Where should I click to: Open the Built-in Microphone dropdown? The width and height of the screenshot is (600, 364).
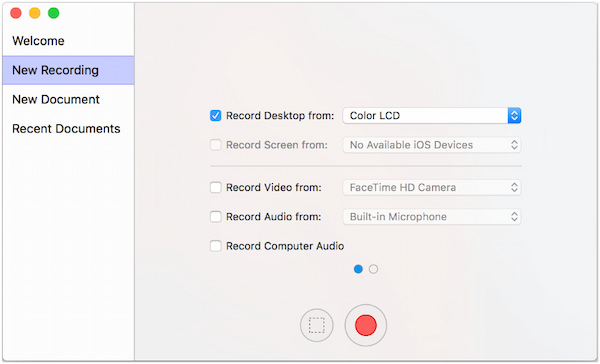coord(432,216)
